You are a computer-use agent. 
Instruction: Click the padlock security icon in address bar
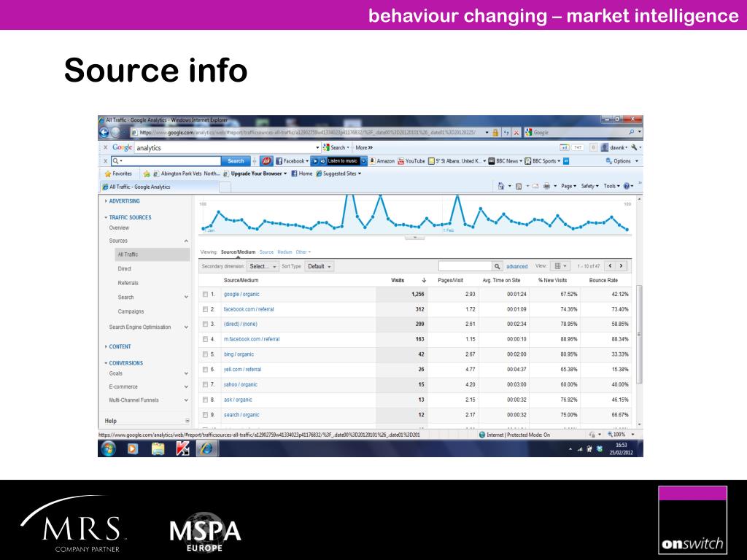pos(495,133)
